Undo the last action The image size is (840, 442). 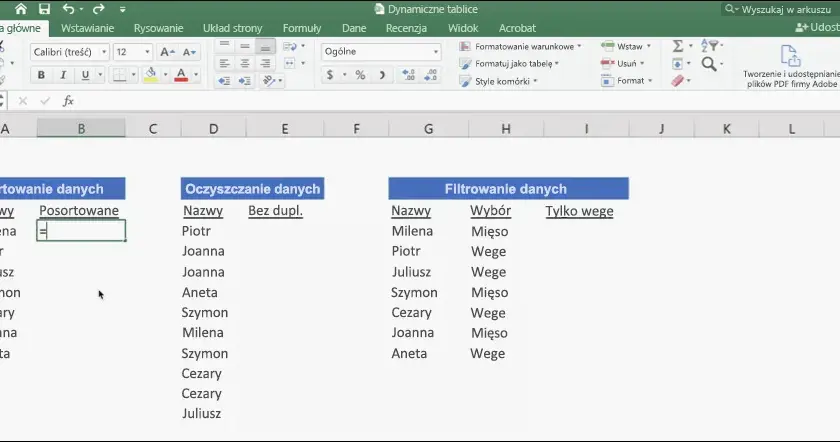pyautogui.click(x=68, y=9)
